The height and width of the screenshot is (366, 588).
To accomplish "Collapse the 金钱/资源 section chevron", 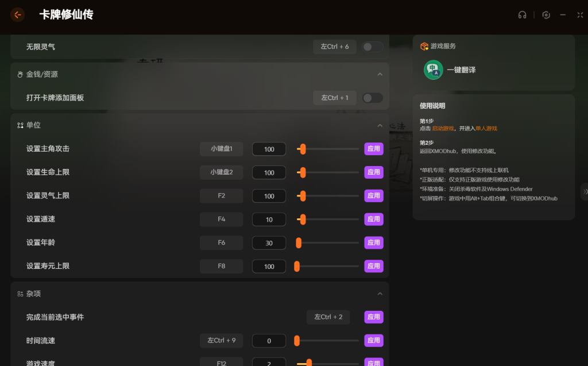I will coord(380,75).
